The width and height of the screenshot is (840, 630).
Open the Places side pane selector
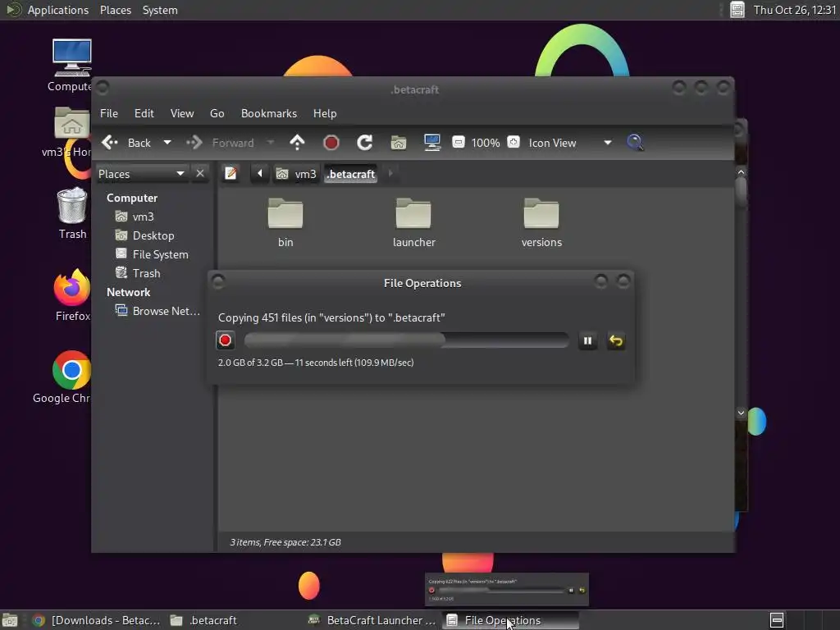(141, 174)
